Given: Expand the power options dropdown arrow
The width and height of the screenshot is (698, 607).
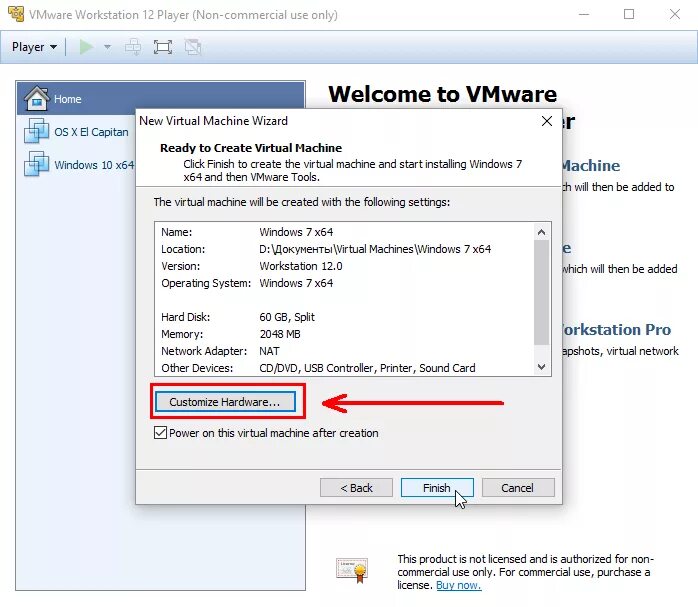Looking at the screenshot, I should click(107, 47).
